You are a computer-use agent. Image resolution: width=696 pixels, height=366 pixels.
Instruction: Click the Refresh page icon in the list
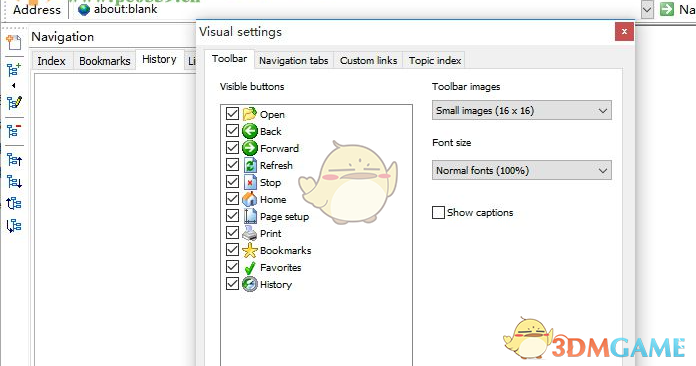coord(249,165)
